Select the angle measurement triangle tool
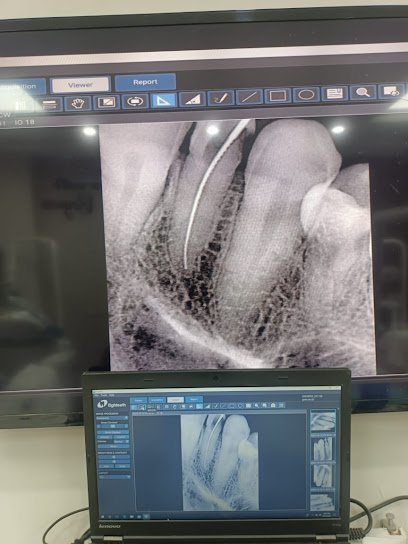Image resolution: width=408 pixels, height=544 pixels. pyautogui.click(x=163, y=100)
